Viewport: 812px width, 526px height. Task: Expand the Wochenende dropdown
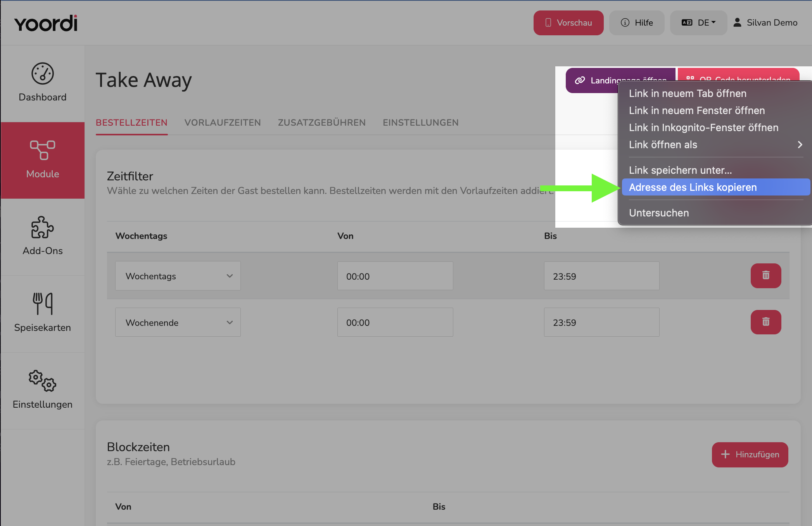[x=178, y=322]
